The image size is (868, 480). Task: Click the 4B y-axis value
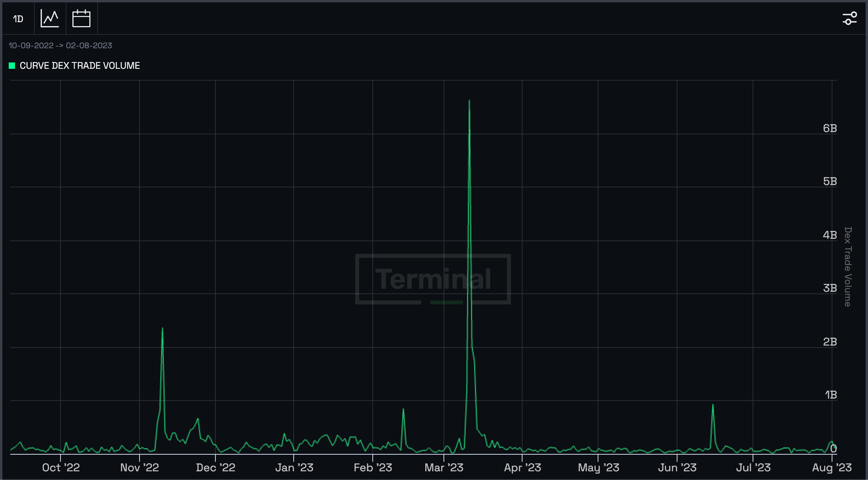(x=830, y=235)
